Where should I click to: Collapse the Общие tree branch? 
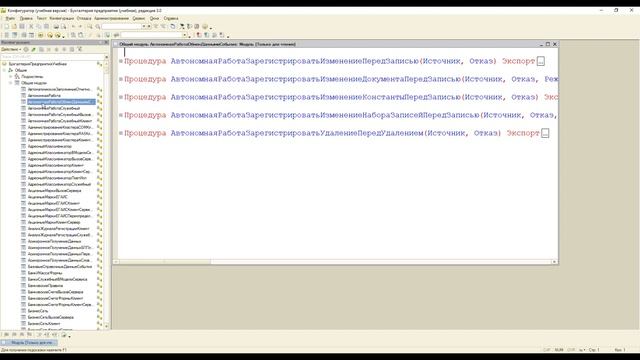click(4, 70)
